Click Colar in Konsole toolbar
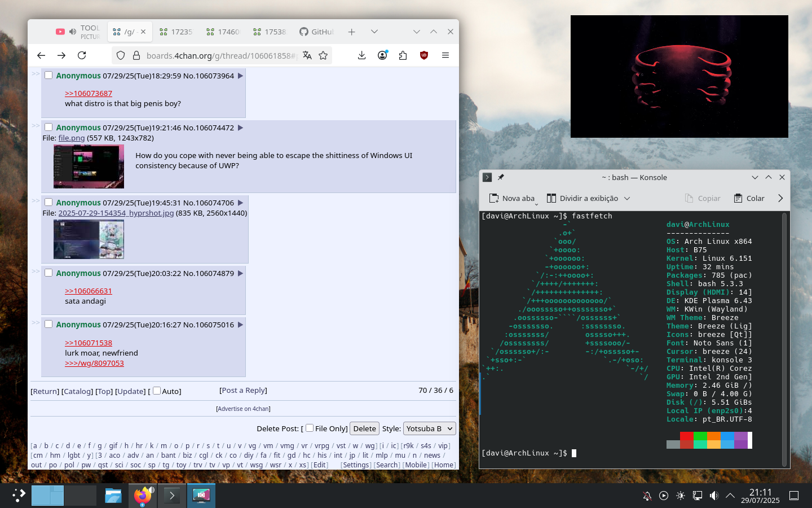Image resolution: width=812 pixels, height=508 pixels. tap(749, 198)
